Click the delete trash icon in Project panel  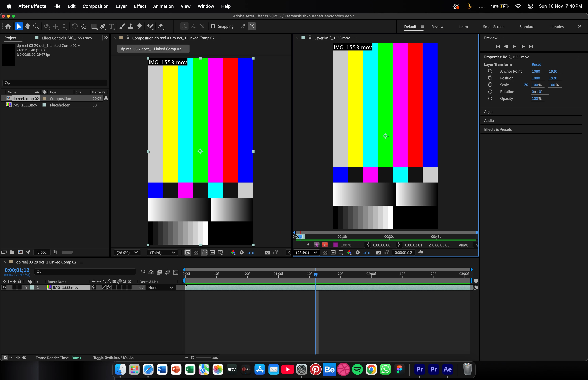55,252
